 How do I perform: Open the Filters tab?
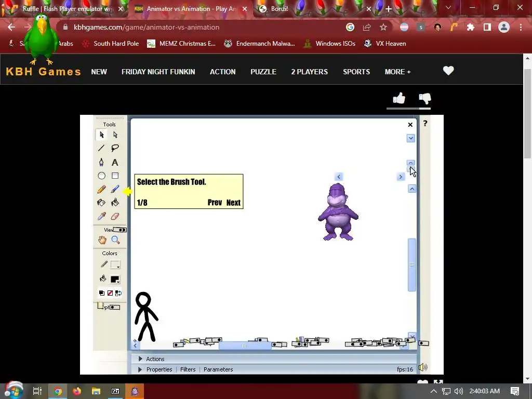(x=188, y=369)
